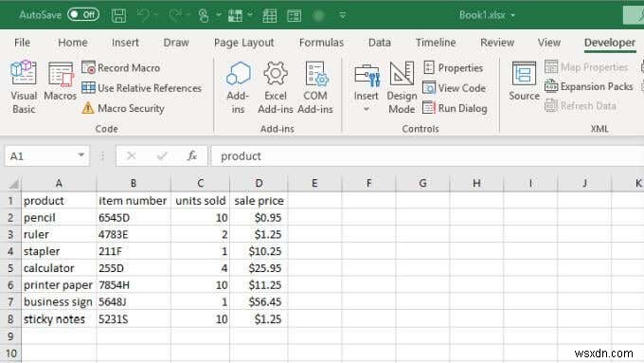Toggle Use Relative References
The height and width of the screenshot is (363, 644).
click(141, 88)
